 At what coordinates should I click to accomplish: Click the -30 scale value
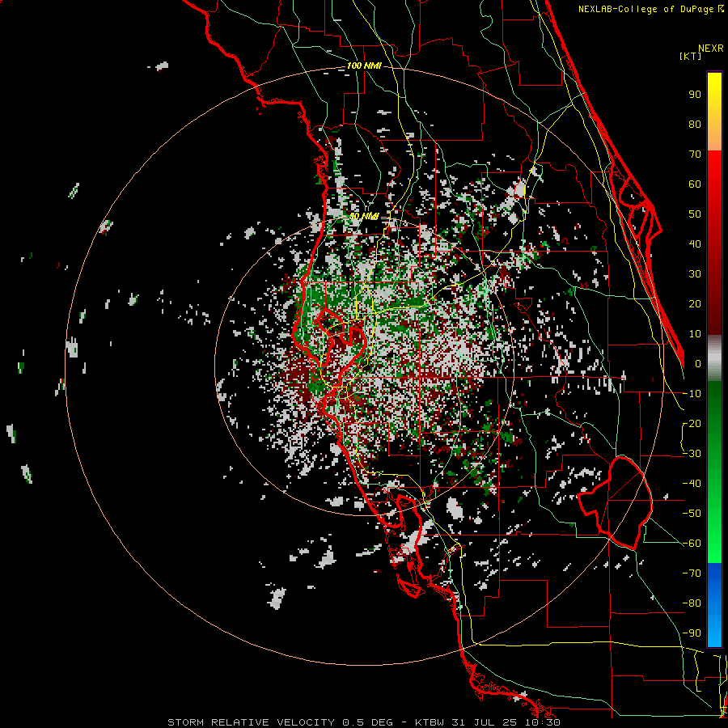pos(692,454)
